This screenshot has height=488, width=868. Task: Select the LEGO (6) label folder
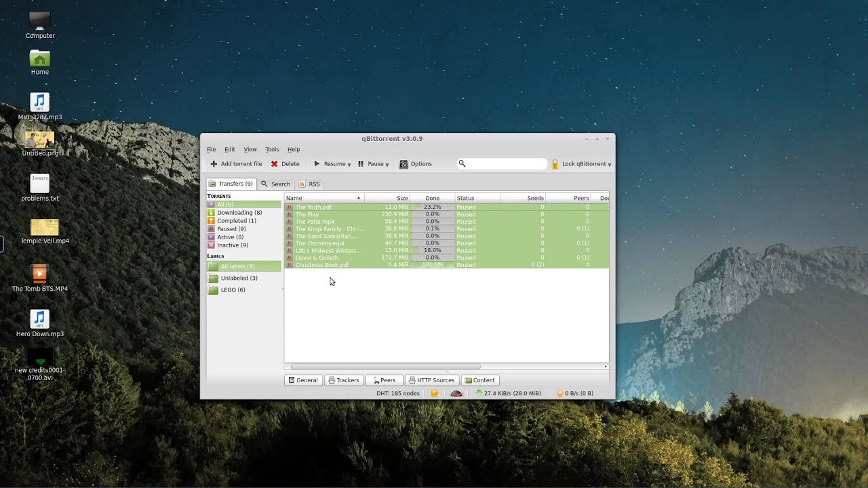244,290
